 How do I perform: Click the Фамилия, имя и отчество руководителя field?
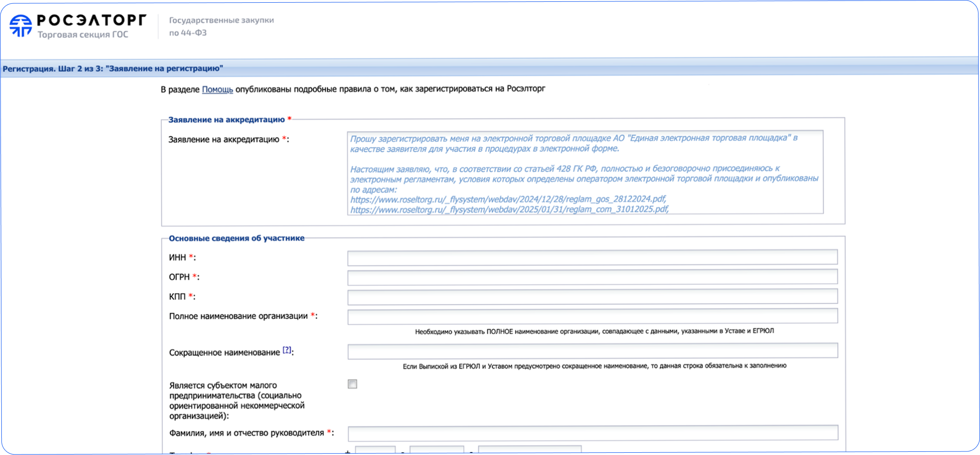(x=593, y=433)
